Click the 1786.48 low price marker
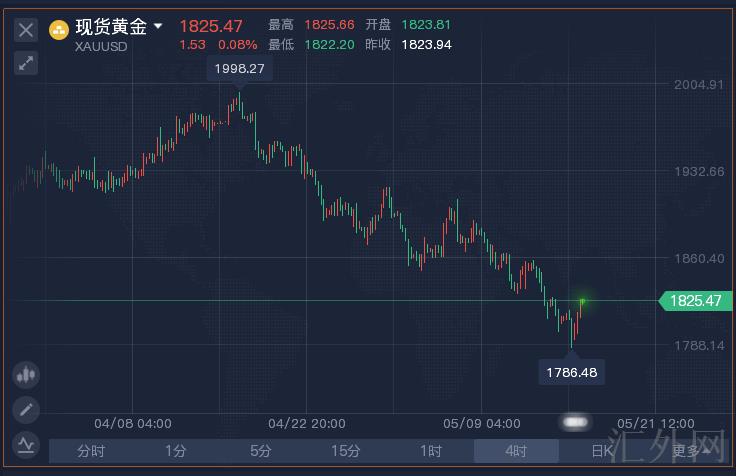The height and width of the screenshot is (476, 736). click(572, 372)
